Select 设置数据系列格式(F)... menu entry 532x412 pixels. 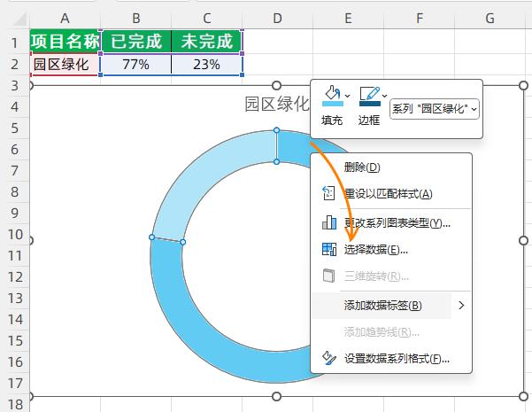[397, 359]
